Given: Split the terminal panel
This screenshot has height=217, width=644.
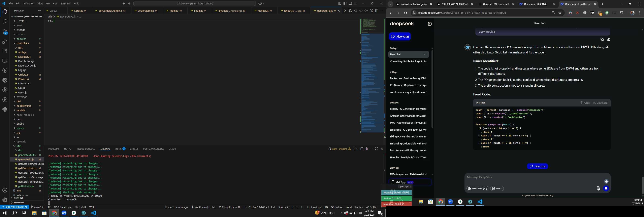Looking at the screenshot, I should (x=362, y=149).
